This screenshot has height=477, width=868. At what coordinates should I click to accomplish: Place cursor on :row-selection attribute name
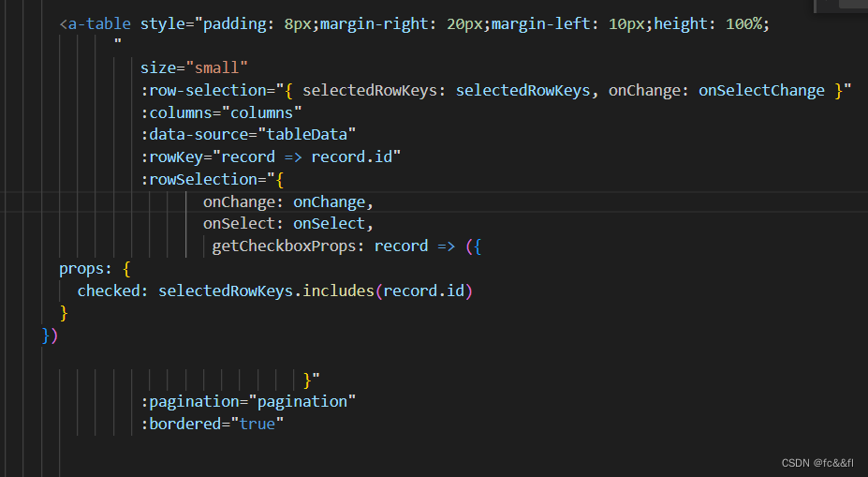(x=204, y=90)
